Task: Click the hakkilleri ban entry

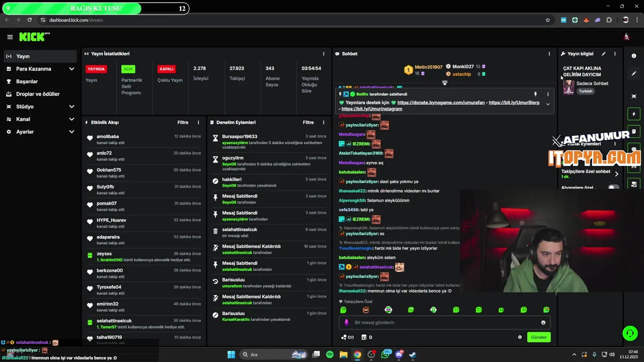Action: pyautogui.click(x=269, y=182)
